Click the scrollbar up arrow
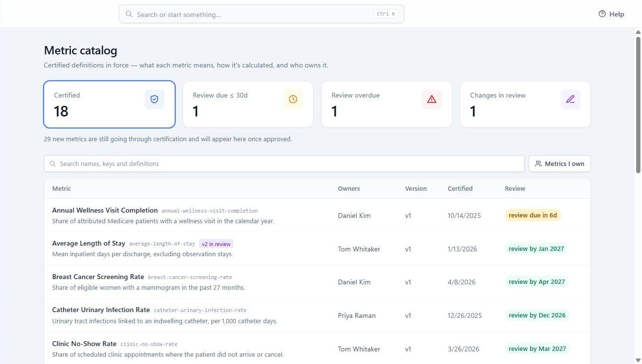This screenshot has width=642, height=364. 638,32
